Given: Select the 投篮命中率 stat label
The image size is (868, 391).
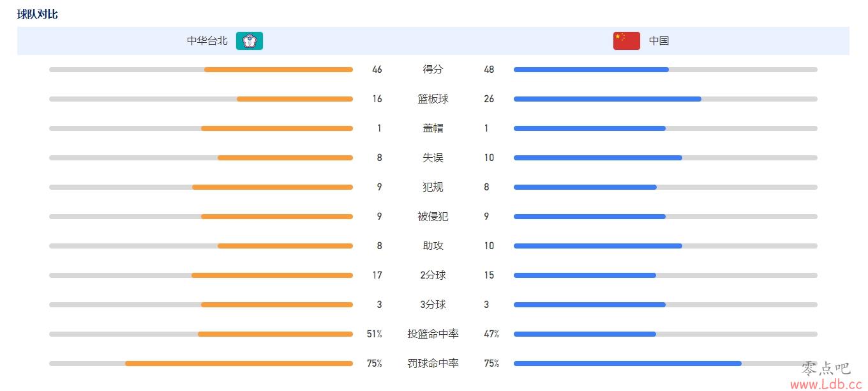Looking at the screenshot, I should coord(433,334).
